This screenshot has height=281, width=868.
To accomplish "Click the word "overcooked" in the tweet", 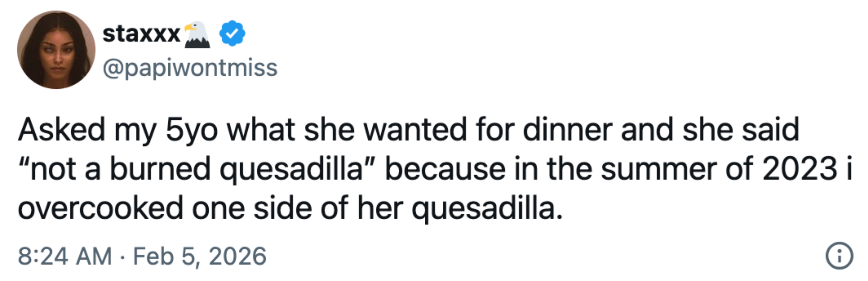I will 100,208.
